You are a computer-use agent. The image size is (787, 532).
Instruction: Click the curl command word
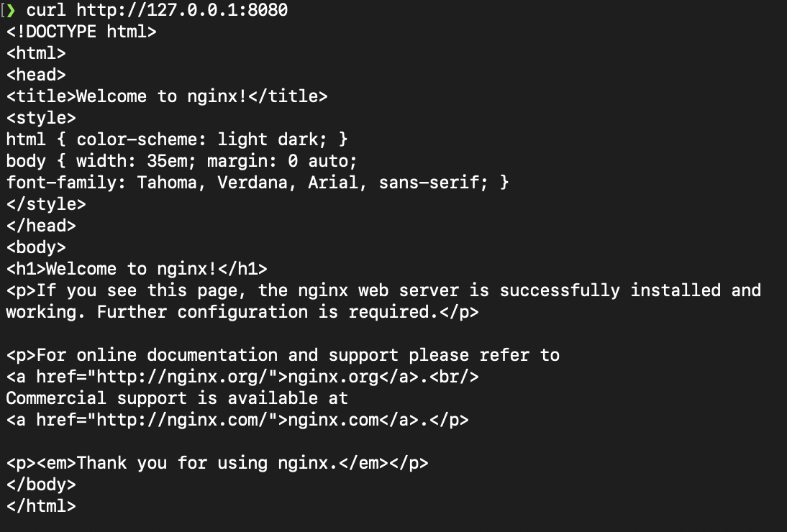[45, 10]
